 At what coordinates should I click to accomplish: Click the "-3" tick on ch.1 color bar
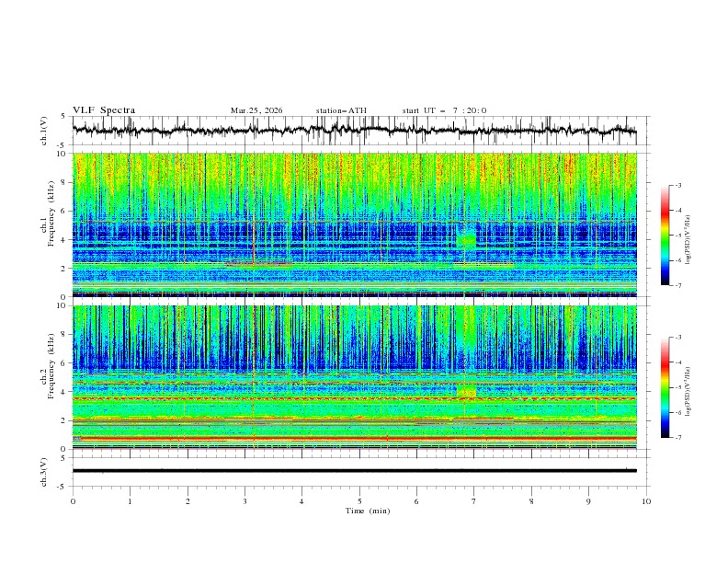pos(678,185)
